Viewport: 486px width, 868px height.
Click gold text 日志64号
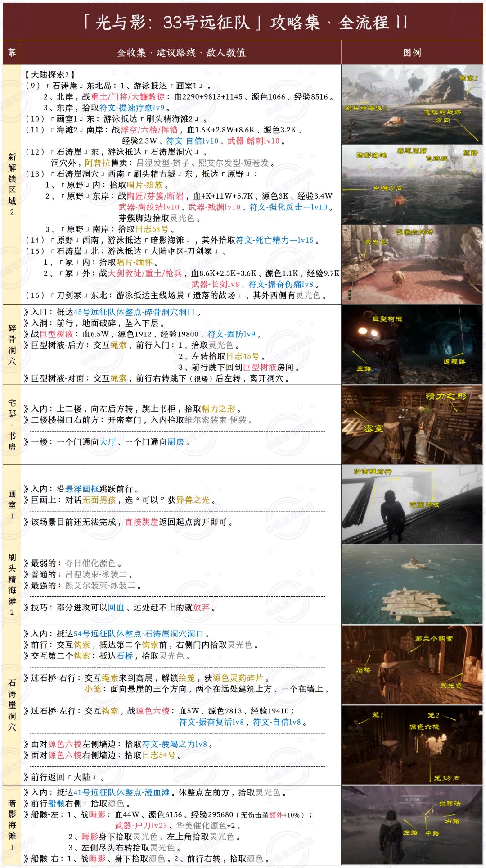(152, 229)
